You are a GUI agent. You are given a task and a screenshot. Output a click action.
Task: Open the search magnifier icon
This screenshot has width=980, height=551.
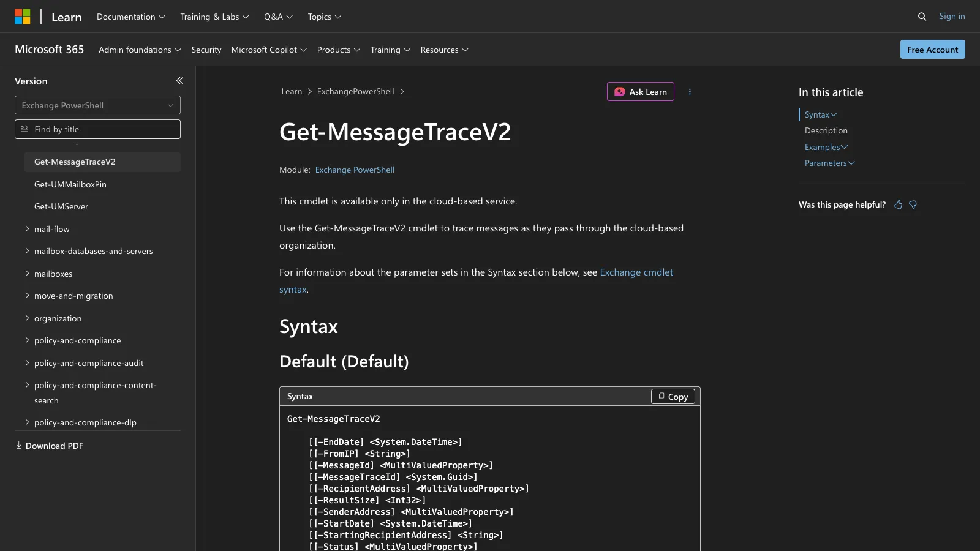click(922, 17)
